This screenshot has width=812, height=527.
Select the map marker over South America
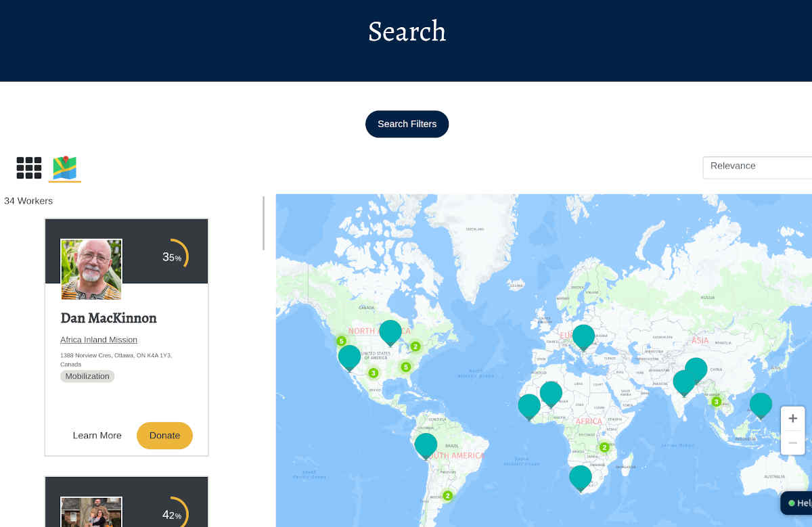tap(426, 445)
